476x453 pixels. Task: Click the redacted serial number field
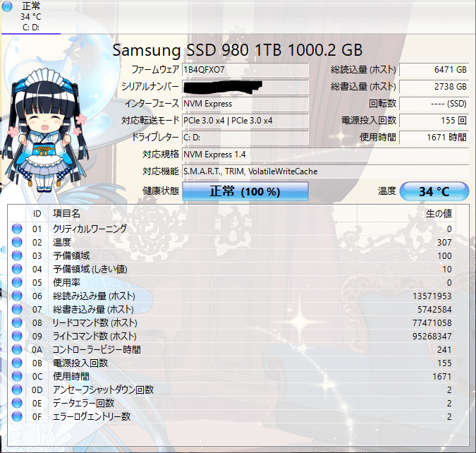(245, 87)
